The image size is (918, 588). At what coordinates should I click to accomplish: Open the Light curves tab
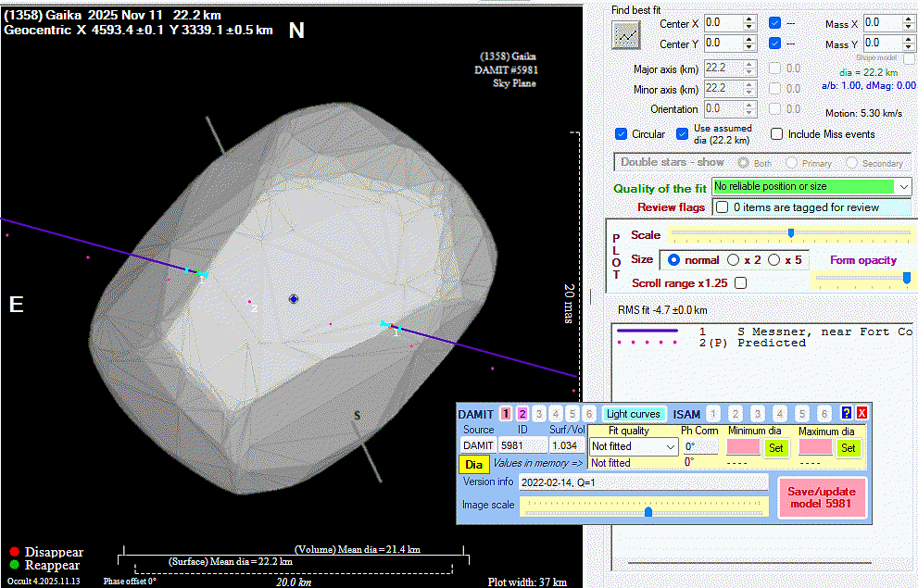pyautogui.click(x=634, y=414)
